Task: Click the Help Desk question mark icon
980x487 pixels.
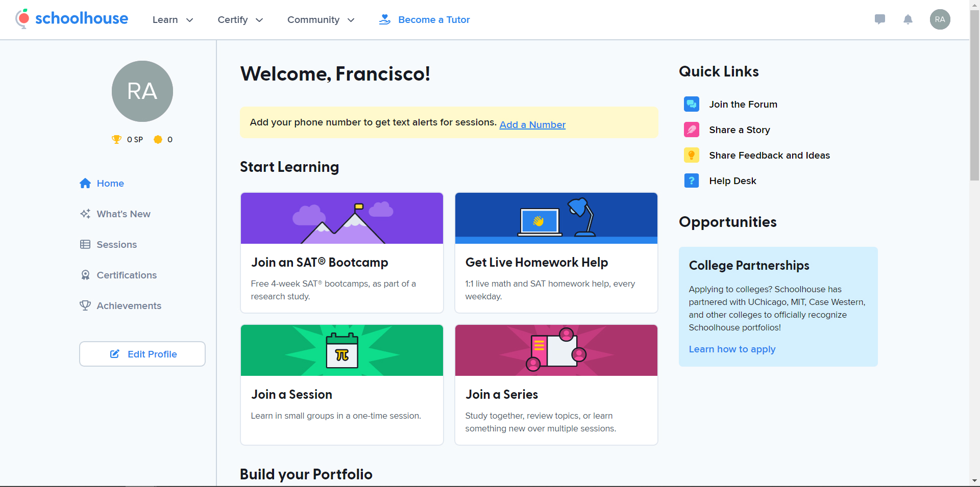Action: (692, 181)
